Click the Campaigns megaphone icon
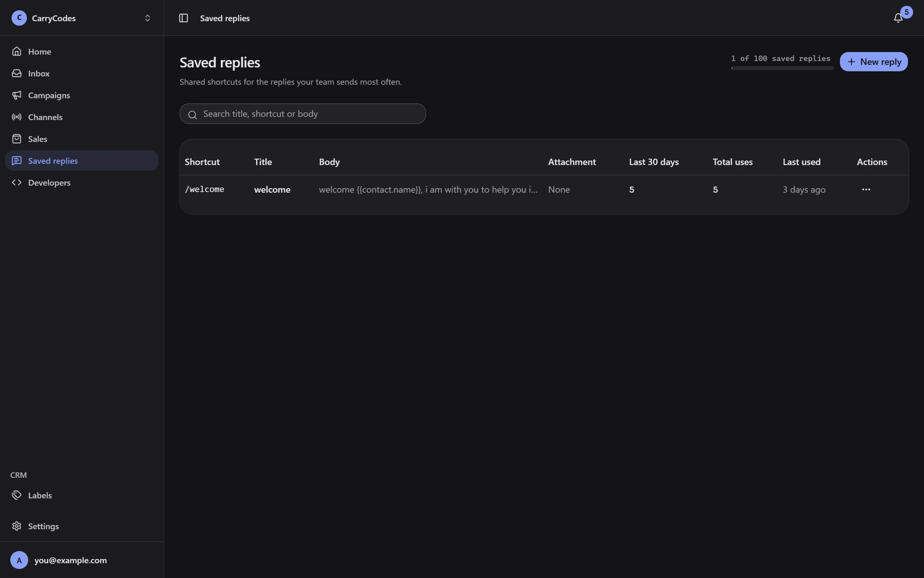 16,95
